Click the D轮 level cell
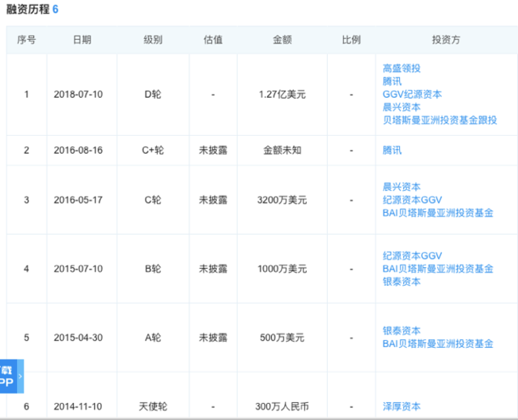518x420 pixels. (153, 95)
